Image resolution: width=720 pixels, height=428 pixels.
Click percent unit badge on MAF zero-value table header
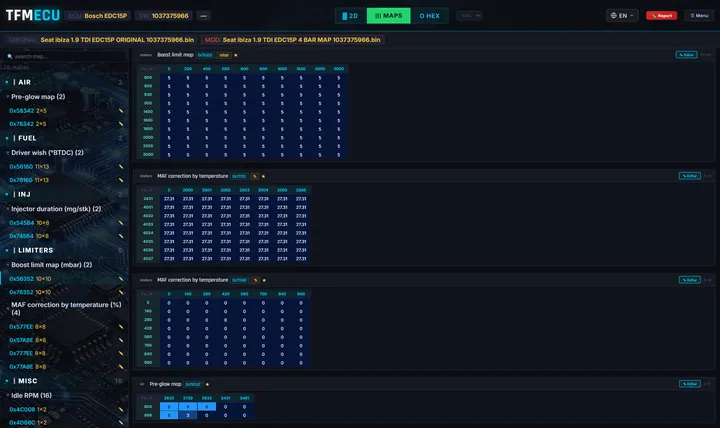point(255,280)
